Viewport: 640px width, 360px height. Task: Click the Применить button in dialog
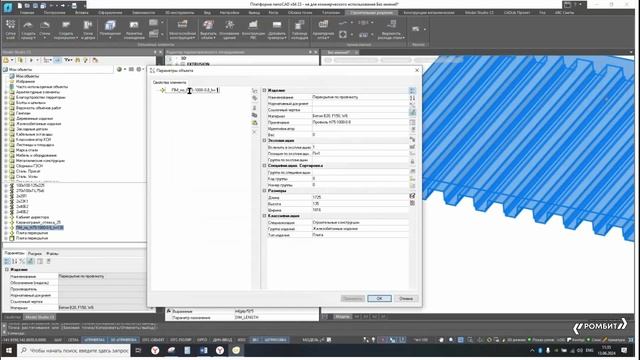click(353, 298)
